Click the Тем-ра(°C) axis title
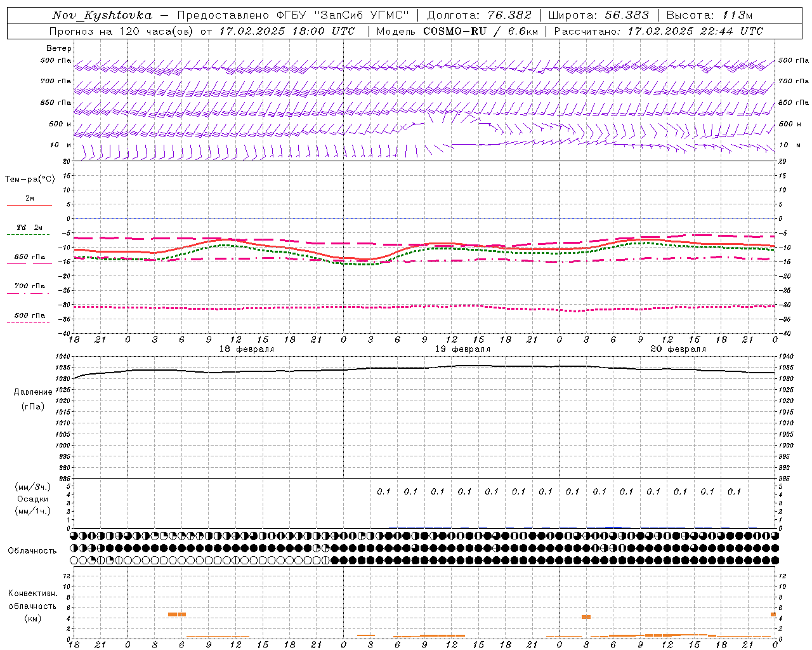Screen dimensions: 812x650 30,180
